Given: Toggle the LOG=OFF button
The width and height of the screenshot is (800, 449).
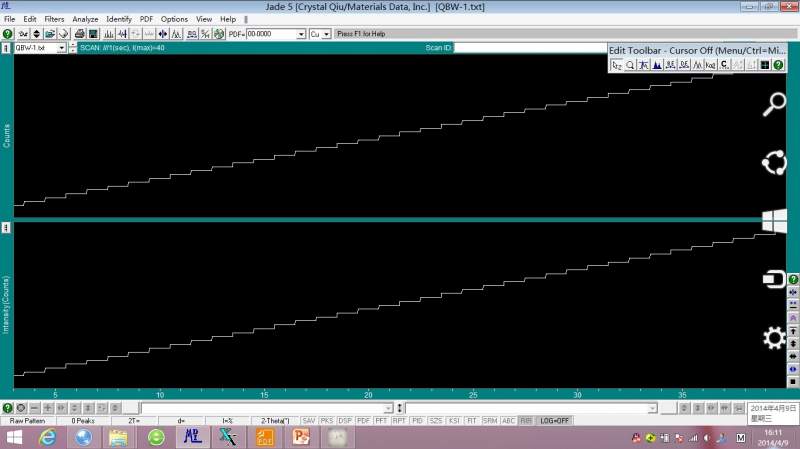Looking at the screenshot, I should point(555,421).
